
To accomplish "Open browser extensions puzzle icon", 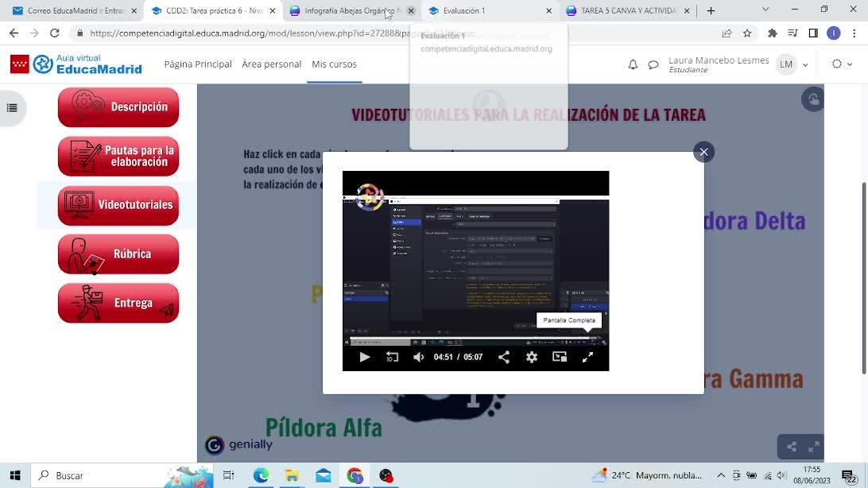I will pos(773,33).
